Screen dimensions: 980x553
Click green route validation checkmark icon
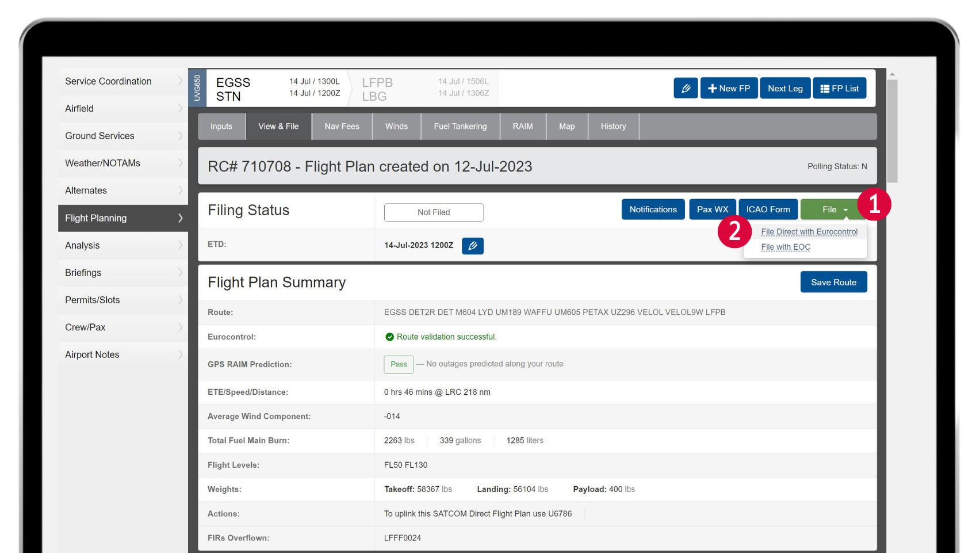[x=389, y=337]
